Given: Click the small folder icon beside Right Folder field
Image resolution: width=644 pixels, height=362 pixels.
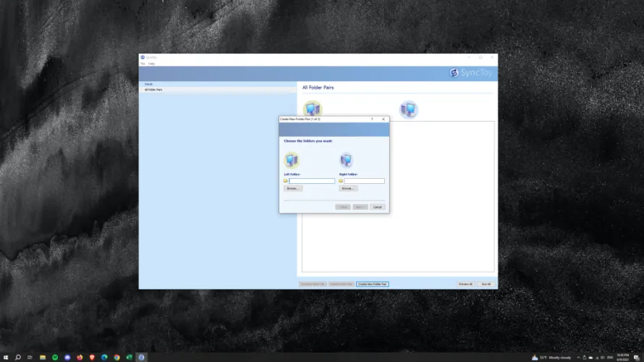Looking at the screenshot, I should [341, 180].
